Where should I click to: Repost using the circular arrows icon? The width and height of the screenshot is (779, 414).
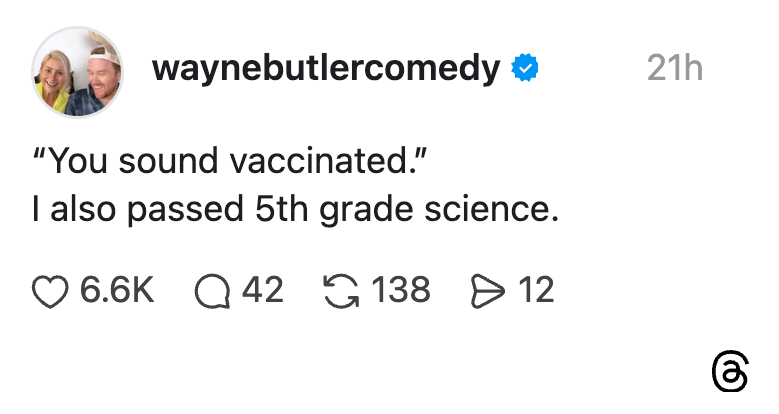(345, 291)
